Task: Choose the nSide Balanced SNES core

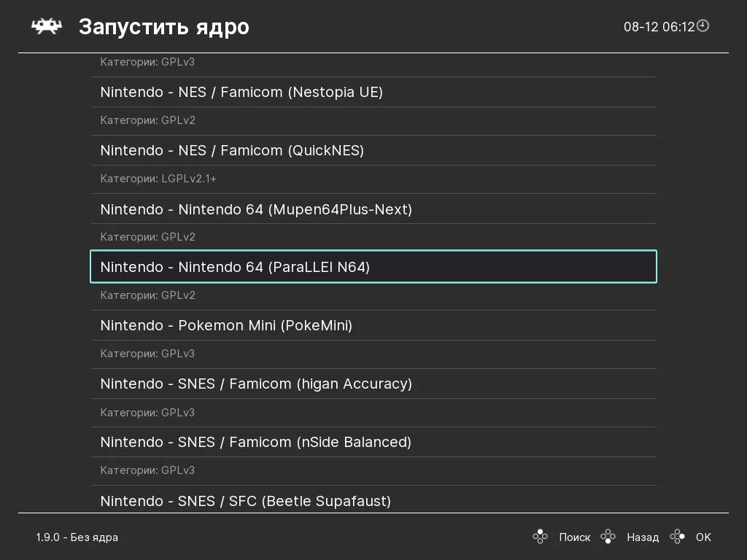Action: tap(255, 442)
